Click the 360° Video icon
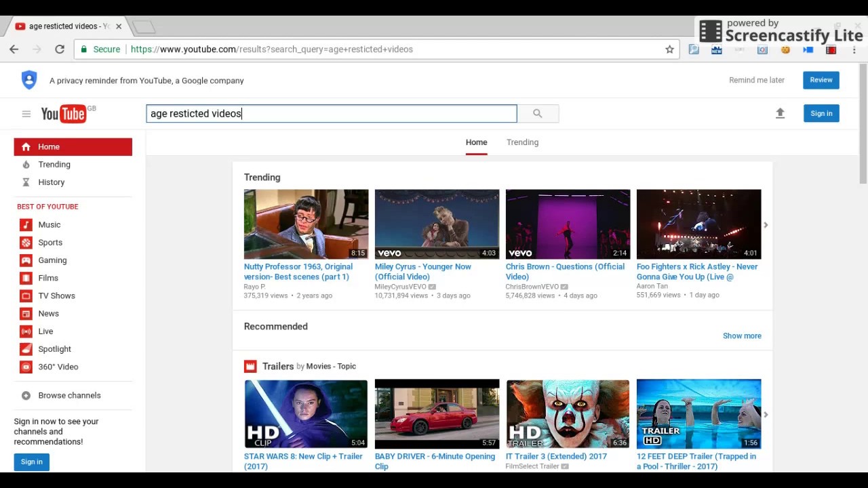The image size is (868, 488). [26, 367]
